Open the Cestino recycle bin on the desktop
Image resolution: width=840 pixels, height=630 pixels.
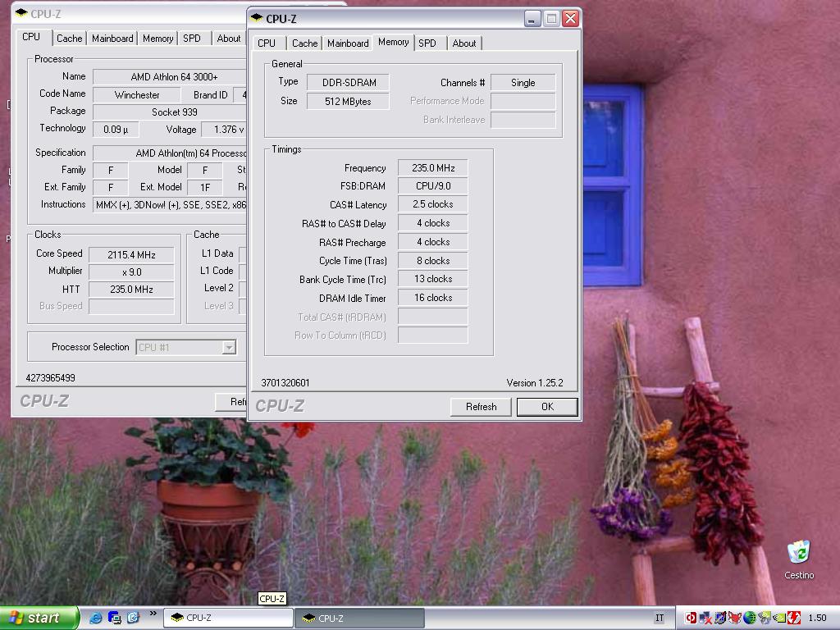(x=799, y=559)
